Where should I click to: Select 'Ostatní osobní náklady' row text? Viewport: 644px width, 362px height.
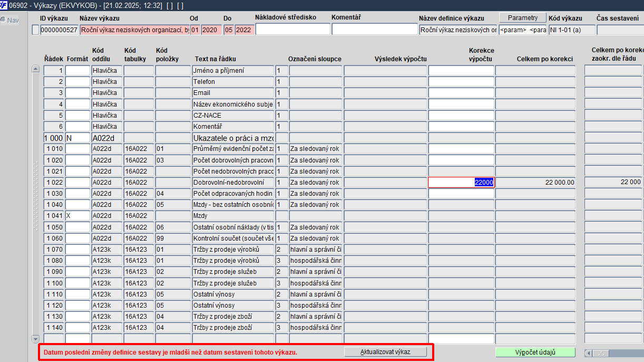(x=233, y=227)
